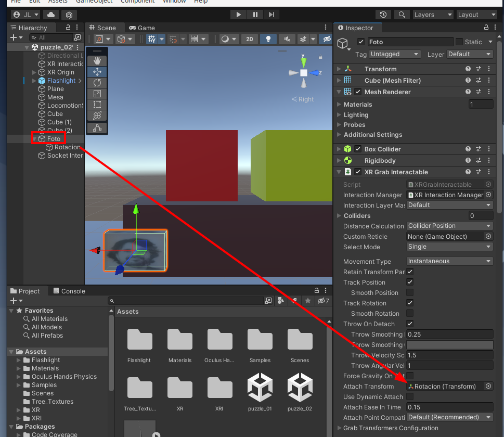Switch to the Console tab

tap(69, 291)
